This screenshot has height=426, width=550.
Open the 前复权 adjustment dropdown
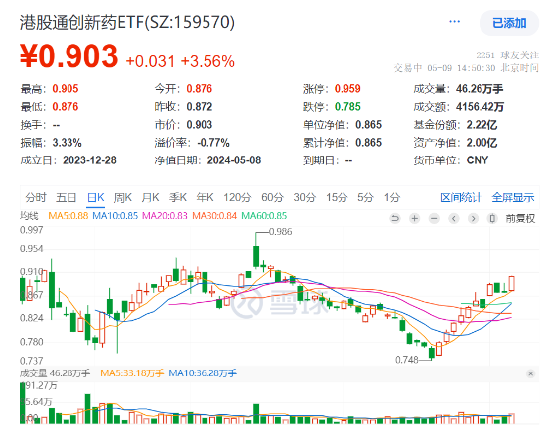coord(520,219)
